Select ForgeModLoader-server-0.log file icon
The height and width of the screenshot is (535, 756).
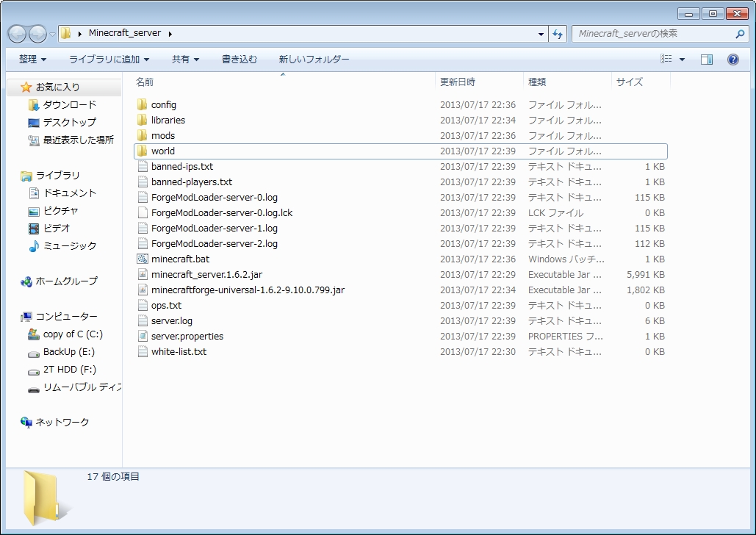click(x=143, y=197)
